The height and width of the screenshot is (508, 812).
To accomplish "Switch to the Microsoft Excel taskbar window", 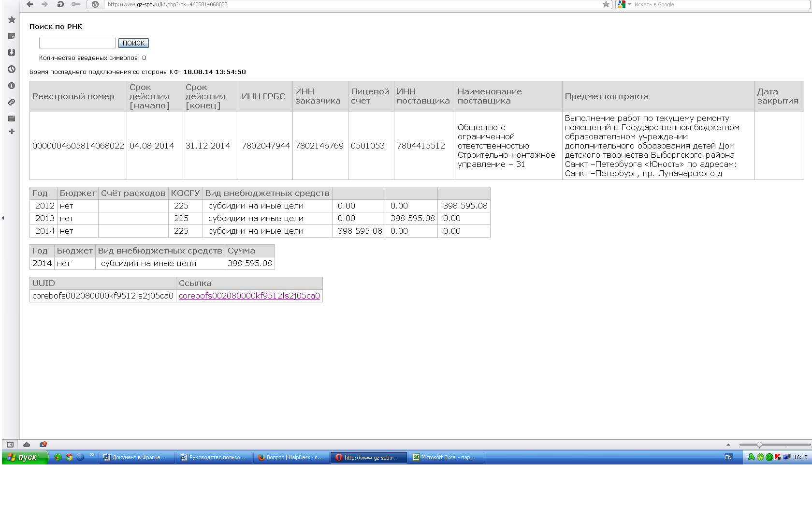I will [x=446, y=457].
